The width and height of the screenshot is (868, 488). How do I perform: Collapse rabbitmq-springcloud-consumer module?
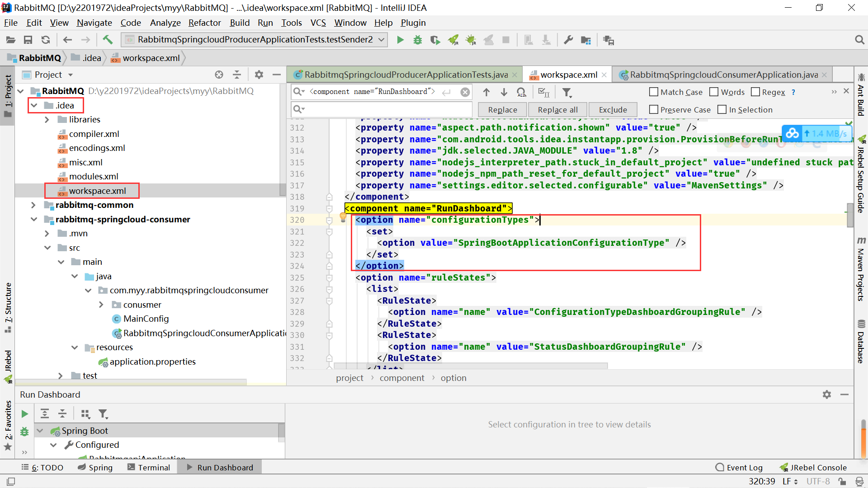click(x=34, y=219)
